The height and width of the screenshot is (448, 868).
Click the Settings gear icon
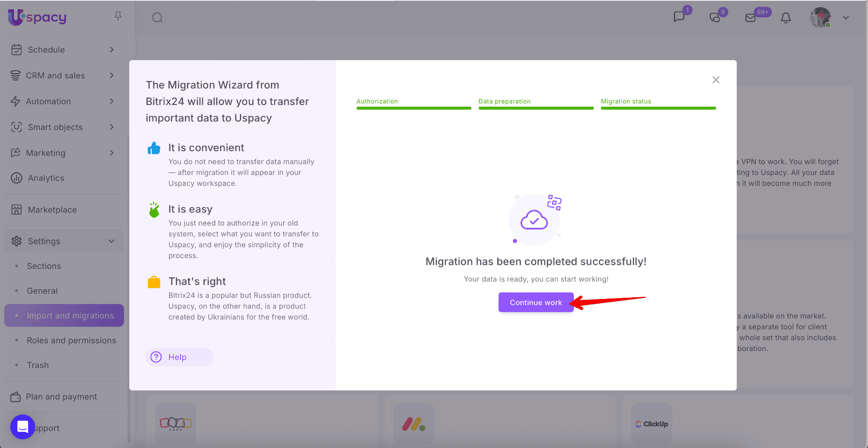point(17,241)
